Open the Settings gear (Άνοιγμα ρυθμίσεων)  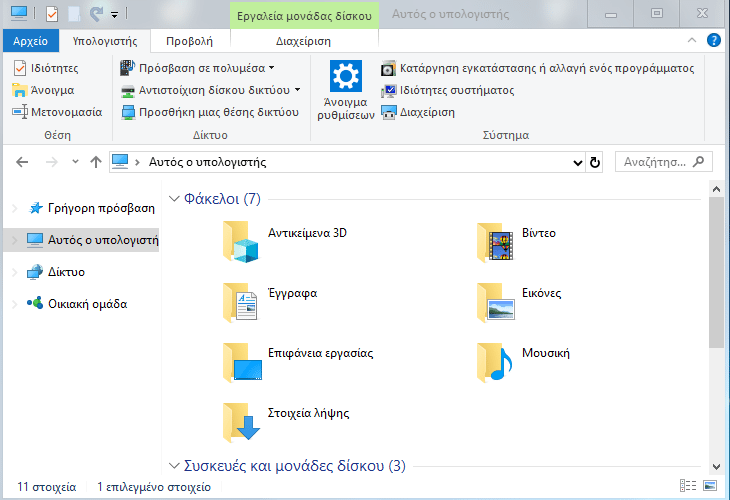coord(346,90)
